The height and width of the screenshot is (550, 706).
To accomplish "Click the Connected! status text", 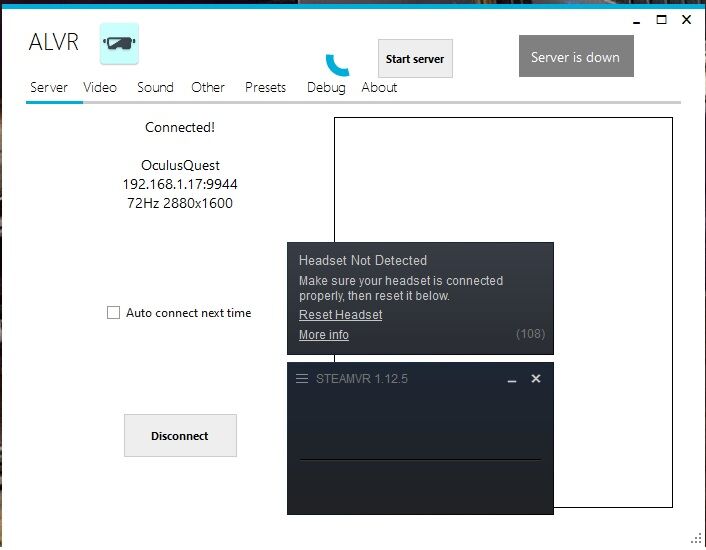I will point(180,127).
